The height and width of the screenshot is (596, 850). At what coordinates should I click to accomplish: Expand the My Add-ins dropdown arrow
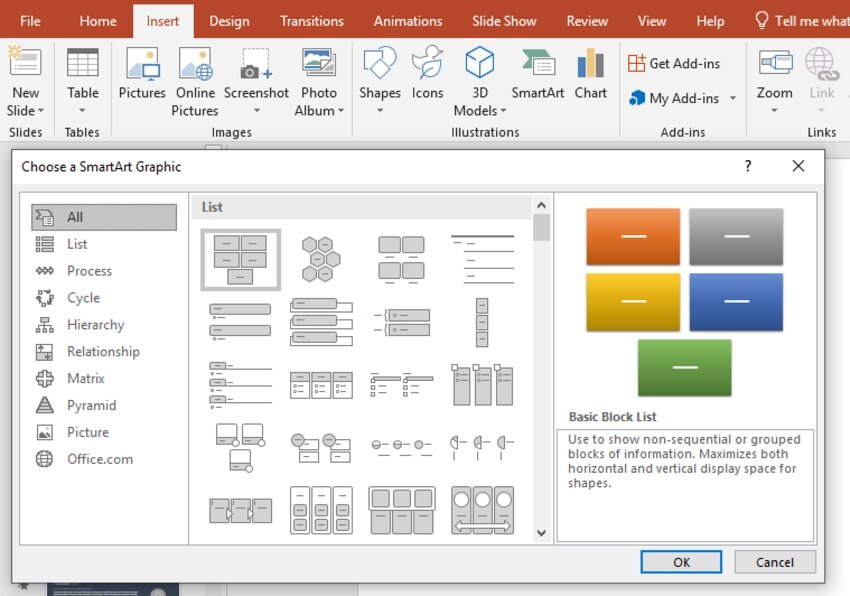(x=733, y=98)
